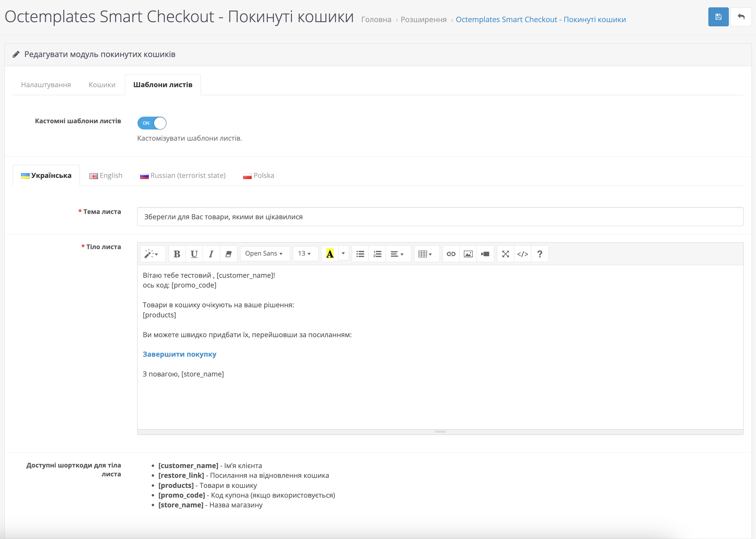Viewport: 756px width, 539px height.
Task: Select the Polska language tab
Action: tap(259, 176)
